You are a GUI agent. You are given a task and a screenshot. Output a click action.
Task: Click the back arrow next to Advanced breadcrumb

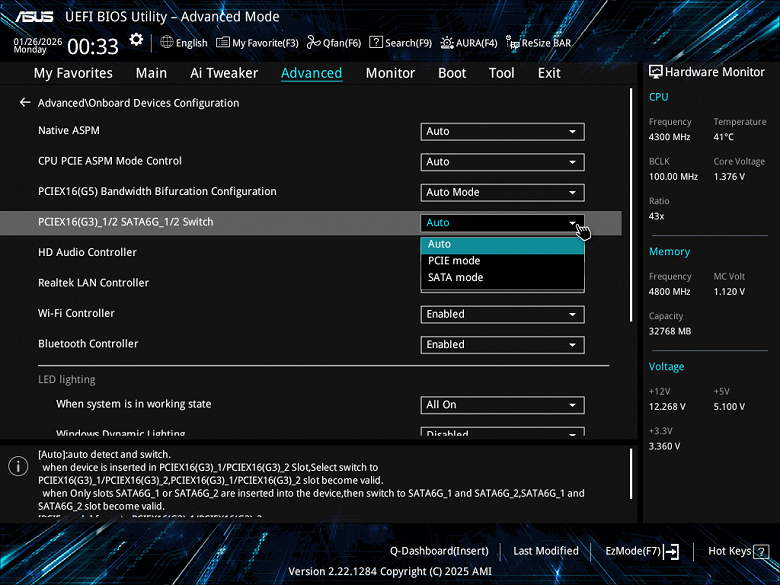25,103
